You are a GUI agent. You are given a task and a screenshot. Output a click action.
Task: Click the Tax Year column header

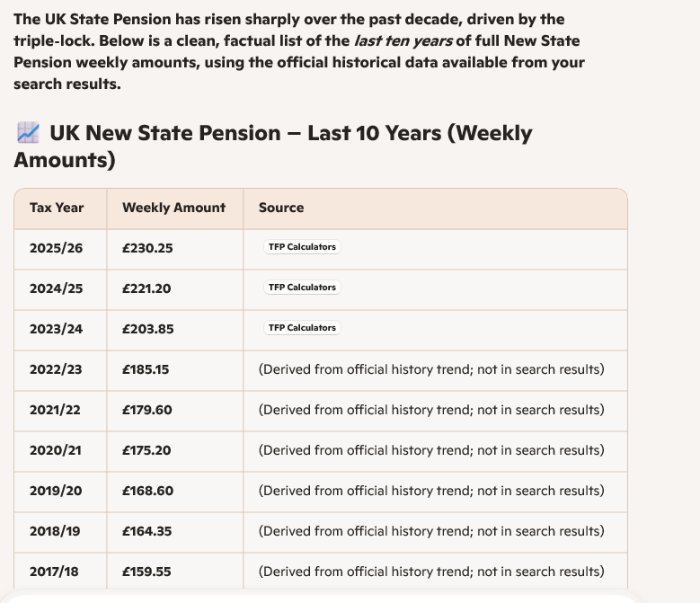click(57, 208)
